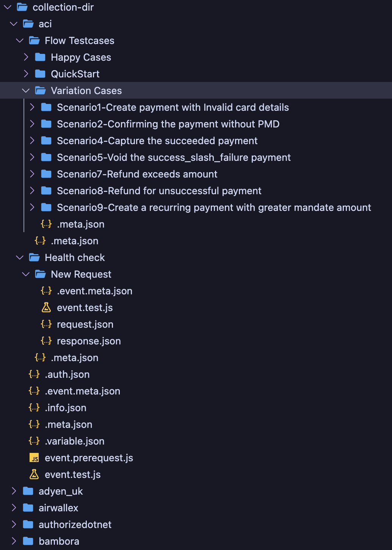Click the open folder icon for Health check
Screen dimensions: 392x550
click(x=34, y=258)
